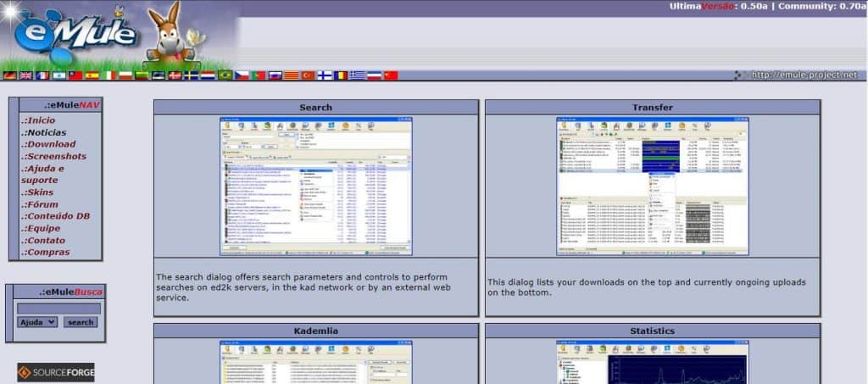This screenshot has width=868, height=384.
Task: Open the Conteúdo DB link
Action: [55, 216]
